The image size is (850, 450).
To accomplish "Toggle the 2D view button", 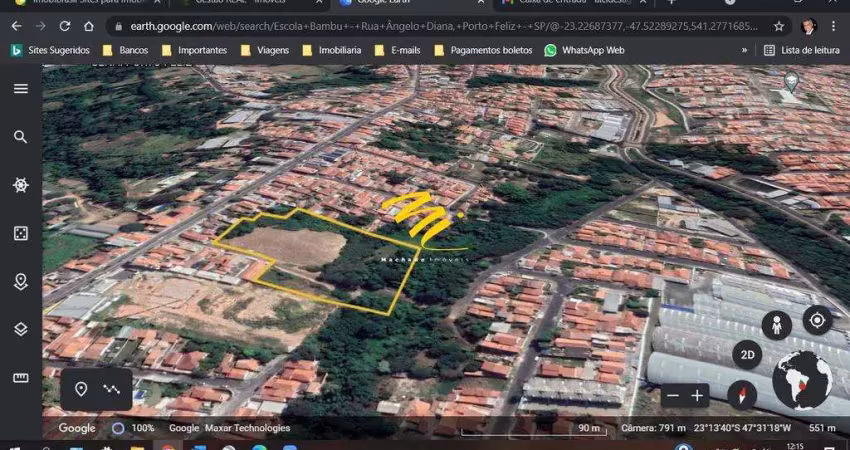I will [x=746, y=355].
